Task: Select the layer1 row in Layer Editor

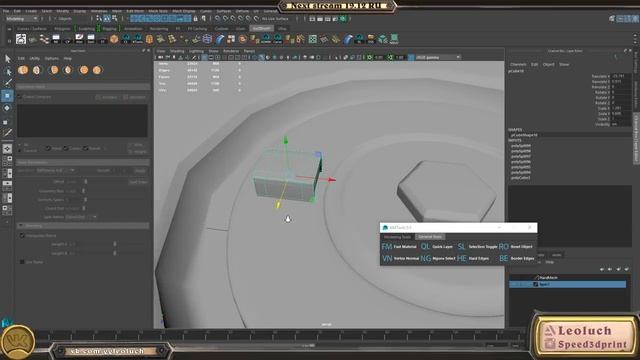Action: click(567, 284)
